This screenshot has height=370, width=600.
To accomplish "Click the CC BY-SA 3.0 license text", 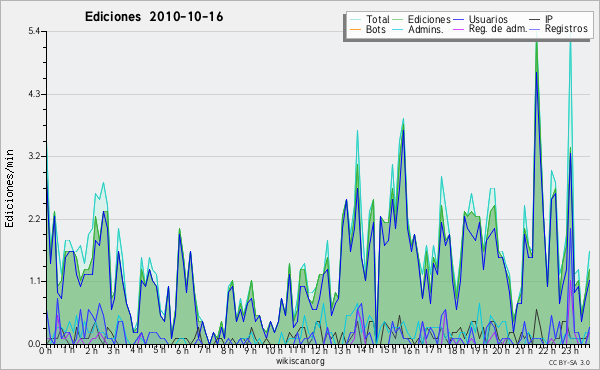I will click(569, 362).
